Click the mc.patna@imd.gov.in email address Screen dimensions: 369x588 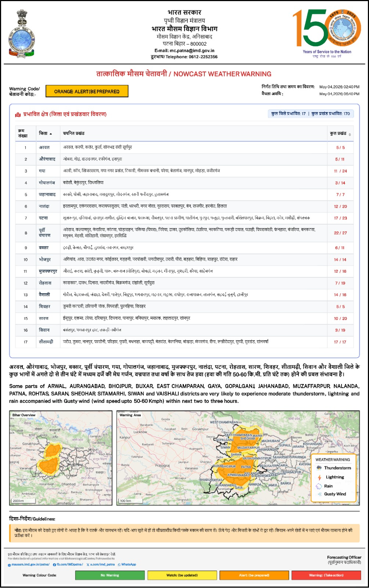pos(192,51)
